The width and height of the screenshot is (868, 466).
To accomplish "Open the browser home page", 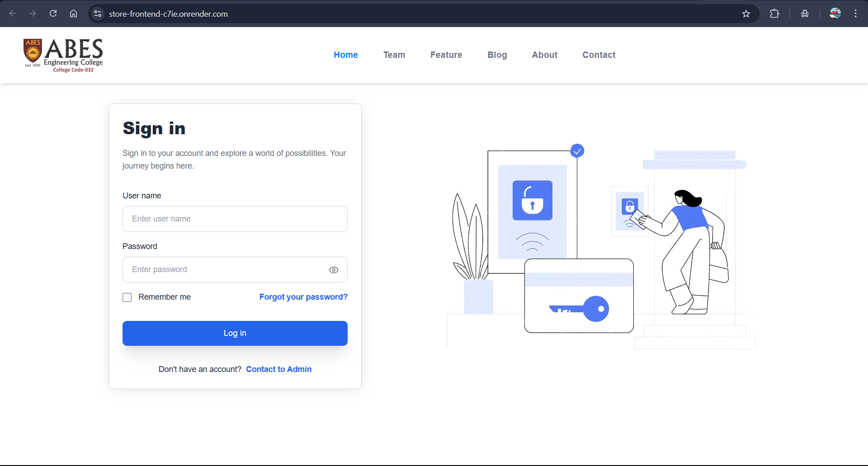I will (73, 14).
